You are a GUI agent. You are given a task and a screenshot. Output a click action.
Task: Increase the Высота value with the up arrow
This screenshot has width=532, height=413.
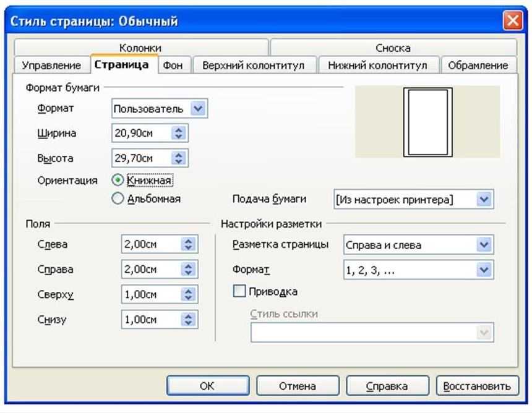[179, 155]
